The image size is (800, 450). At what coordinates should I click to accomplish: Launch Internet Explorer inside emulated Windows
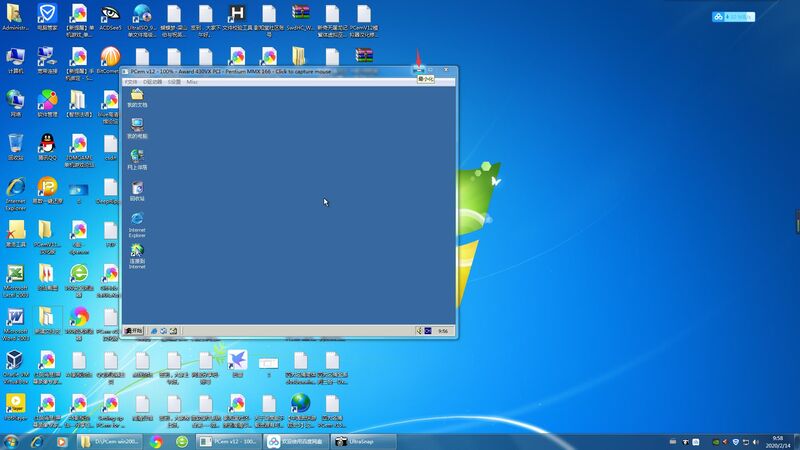coord(136,220)
